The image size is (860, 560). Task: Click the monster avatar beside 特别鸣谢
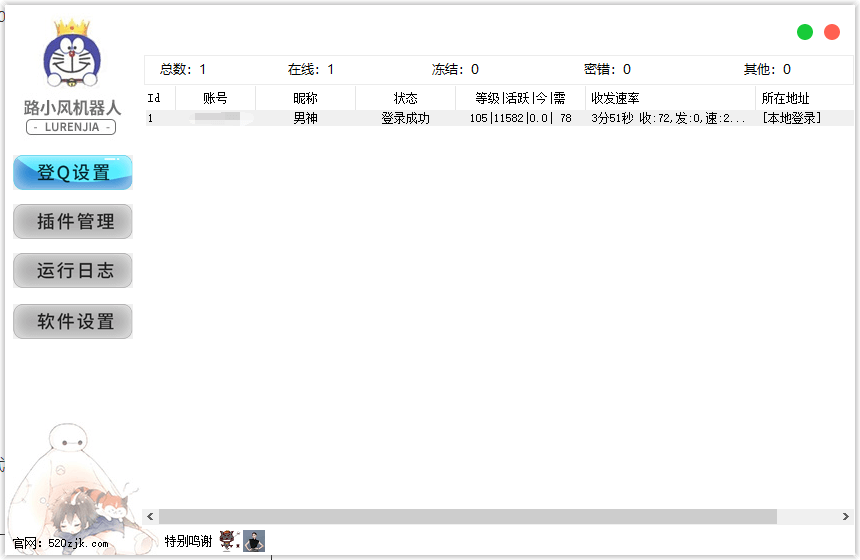228,540
